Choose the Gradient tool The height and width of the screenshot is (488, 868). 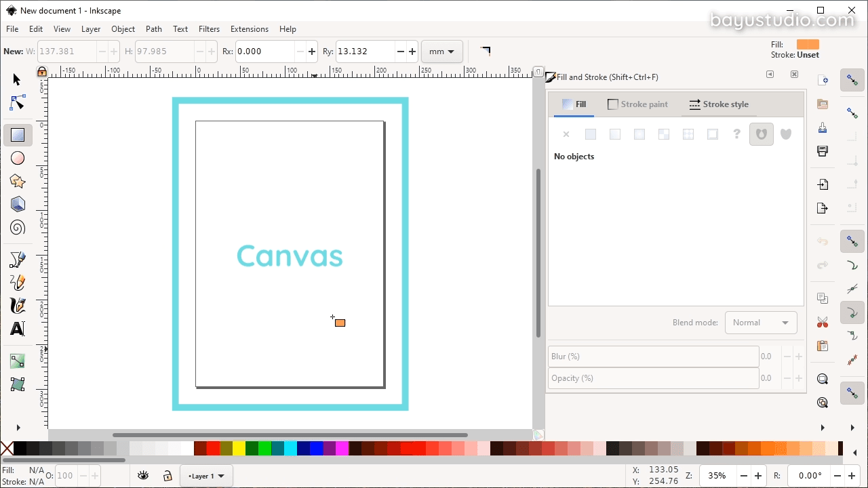tap(17, 361)
